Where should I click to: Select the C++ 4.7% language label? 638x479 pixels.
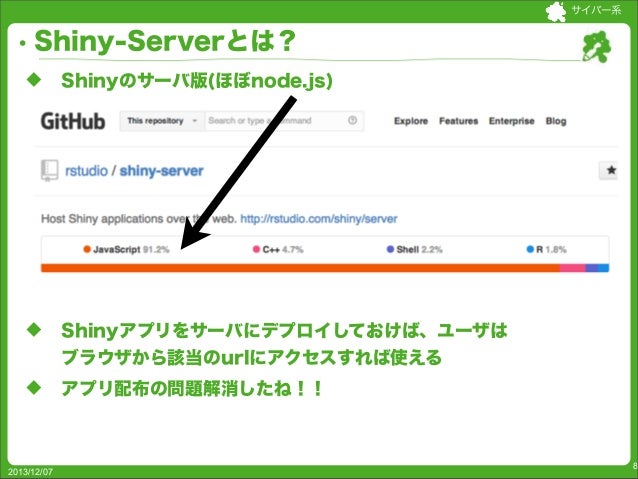tap(278, 249)
